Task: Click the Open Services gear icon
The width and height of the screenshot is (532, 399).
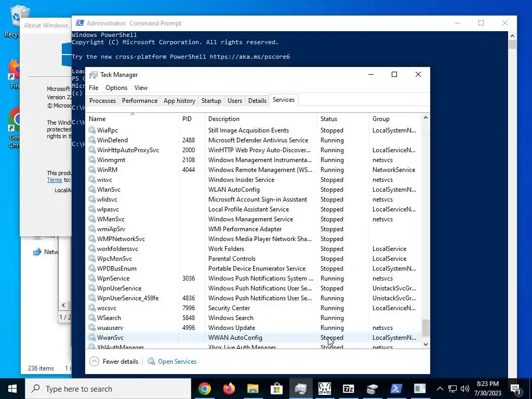Action: coord(151,361)
